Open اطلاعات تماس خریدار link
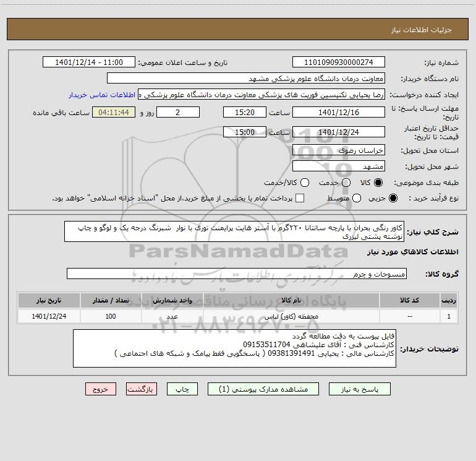 (x=102, y=95)
